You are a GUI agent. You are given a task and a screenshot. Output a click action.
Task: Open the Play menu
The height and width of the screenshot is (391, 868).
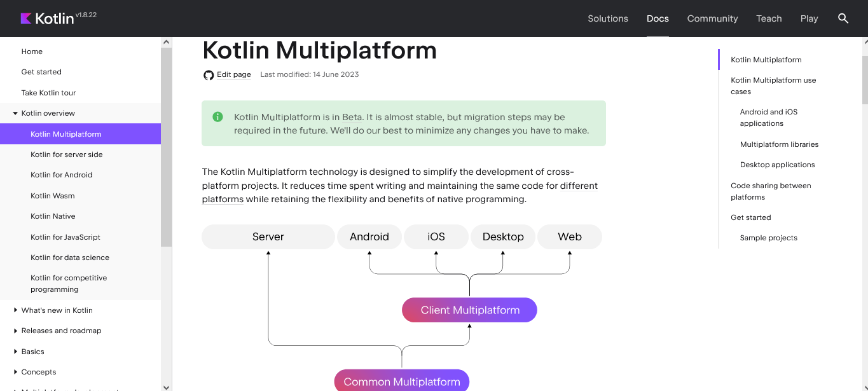click(x=809, y=18)
